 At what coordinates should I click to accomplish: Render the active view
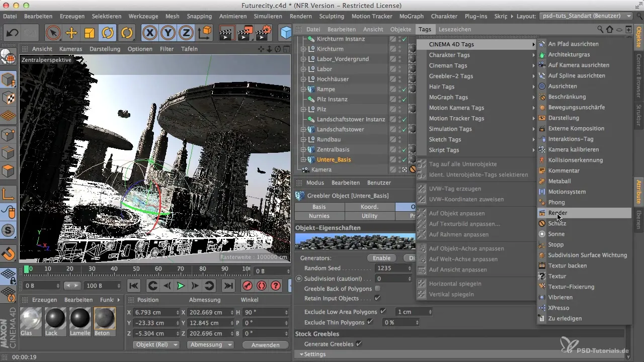pyautogui.click(x=227, y=33)
